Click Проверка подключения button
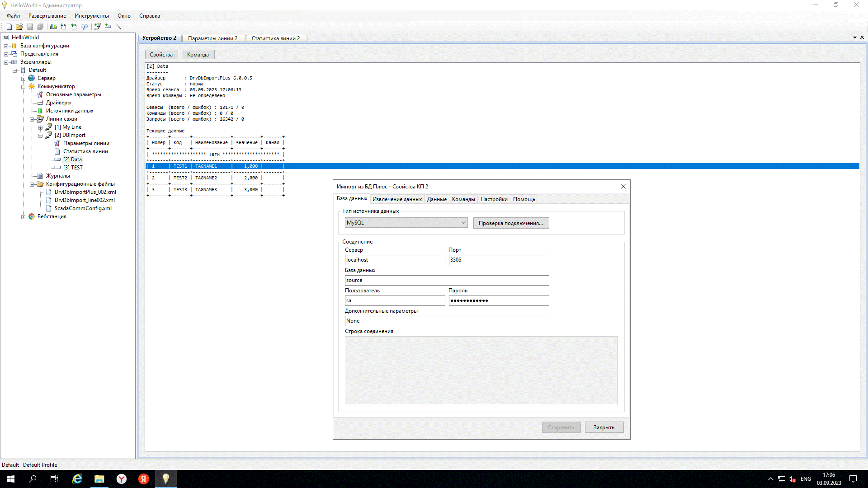868x488 pixels. 511,223
